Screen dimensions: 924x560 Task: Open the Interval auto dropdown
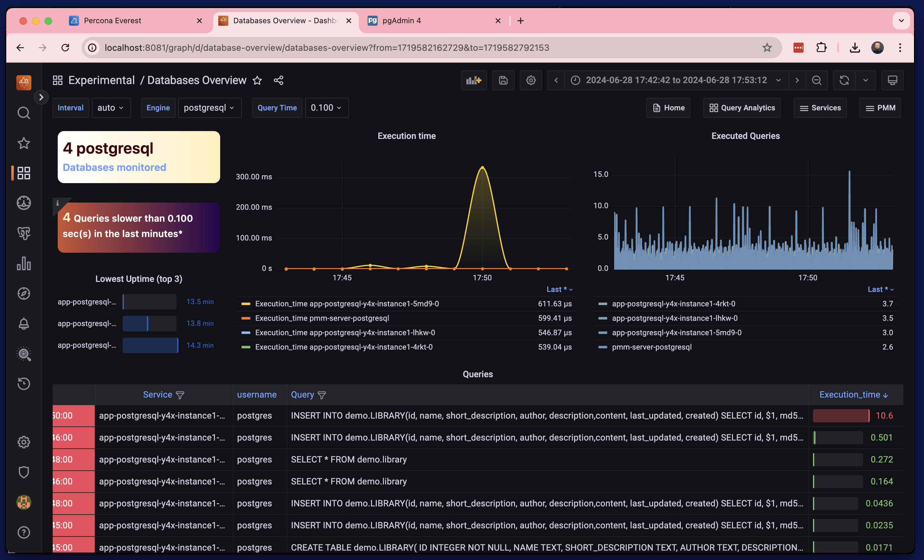tap(111, 108)
